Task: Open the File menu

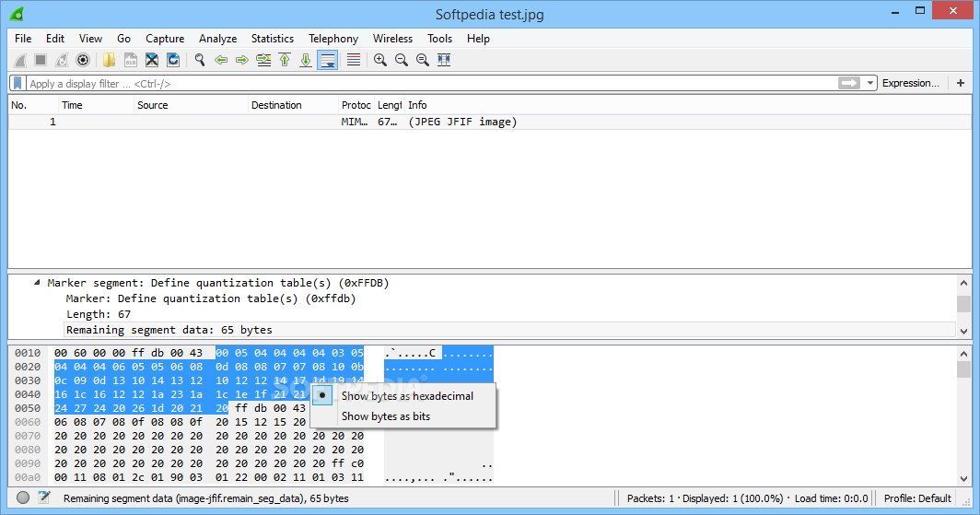Action: point(23,39)
